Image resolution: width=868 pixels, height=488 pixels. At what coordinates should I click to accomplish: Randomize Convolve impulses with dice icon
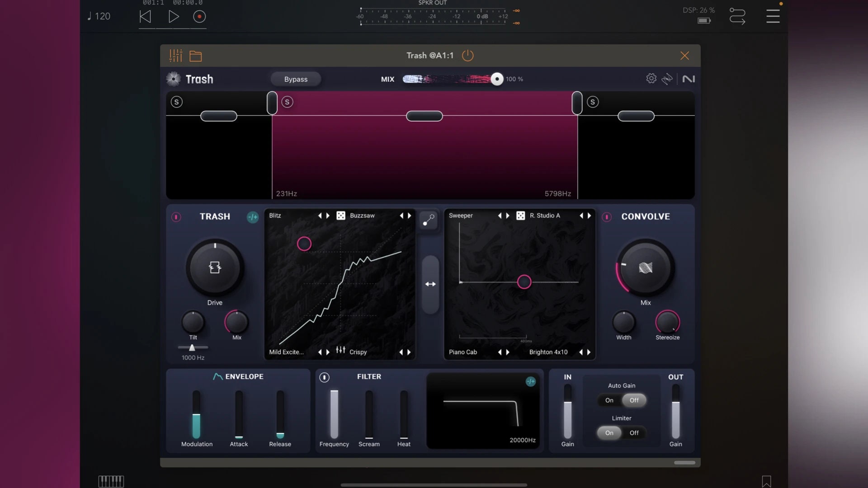click(x=521, y=216)
